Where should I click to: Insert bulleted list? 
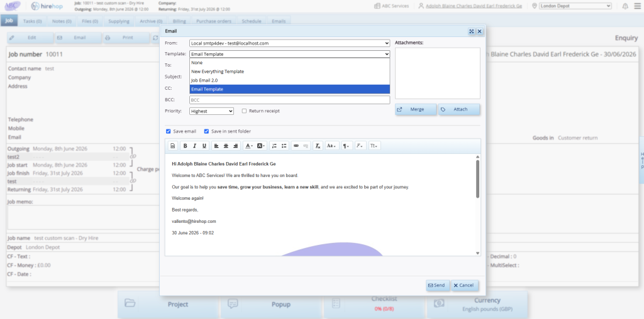point(284,146)
